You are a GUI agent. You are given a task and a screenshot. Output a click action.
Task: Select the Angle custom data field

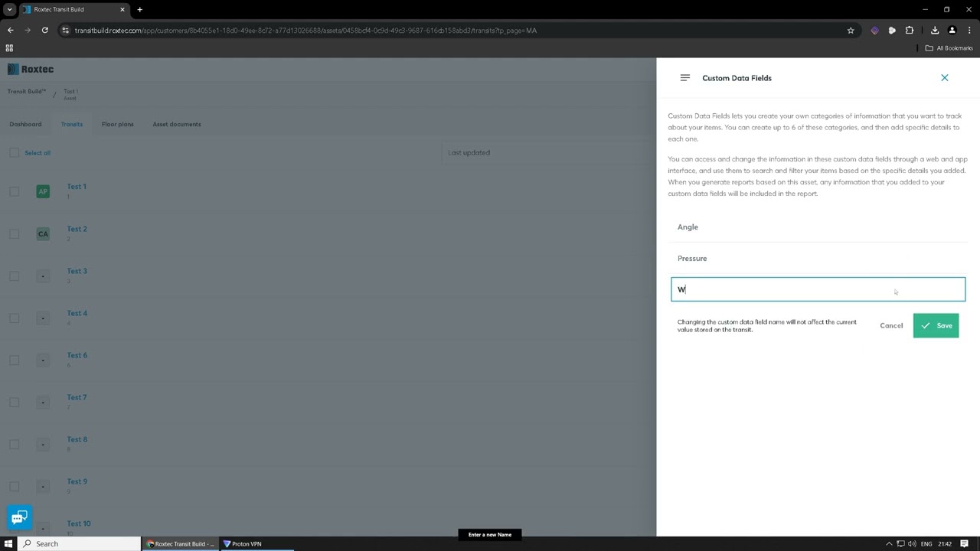click(x=818, y=227)
